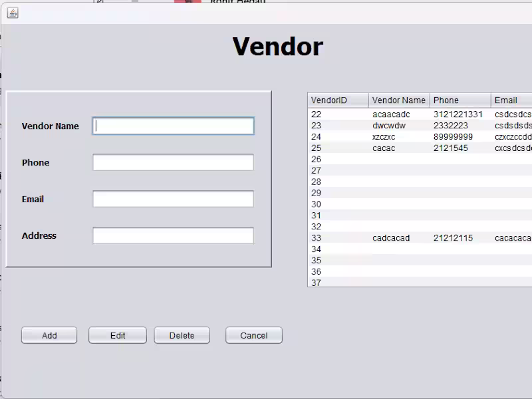The height and width of the screenshot is (399, 532).
Task: Select the row with VendorID 31
Action: pos(420,215)
